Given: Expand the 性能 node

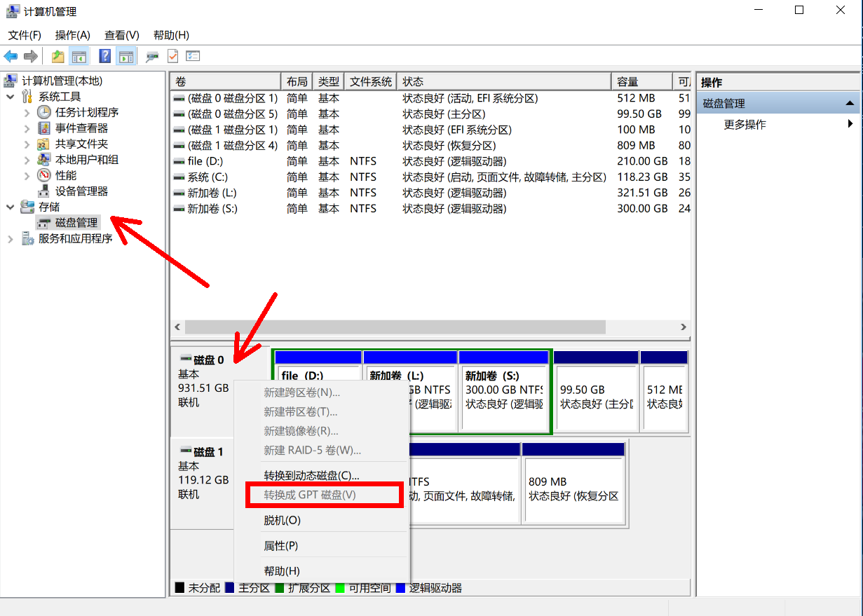Looking at the screenshot, I should point(27,175).
